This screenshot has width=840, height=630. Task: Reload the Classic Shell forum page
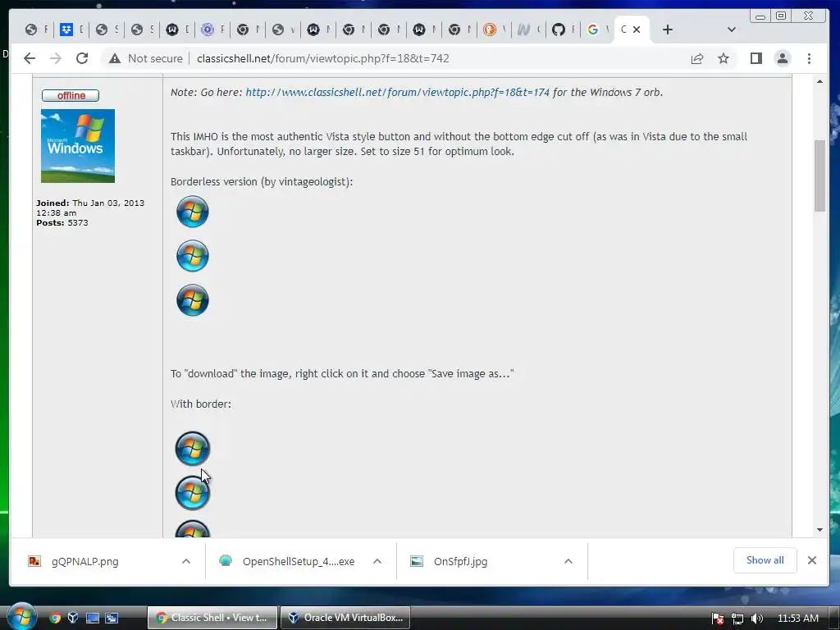[x=82, y=58]
